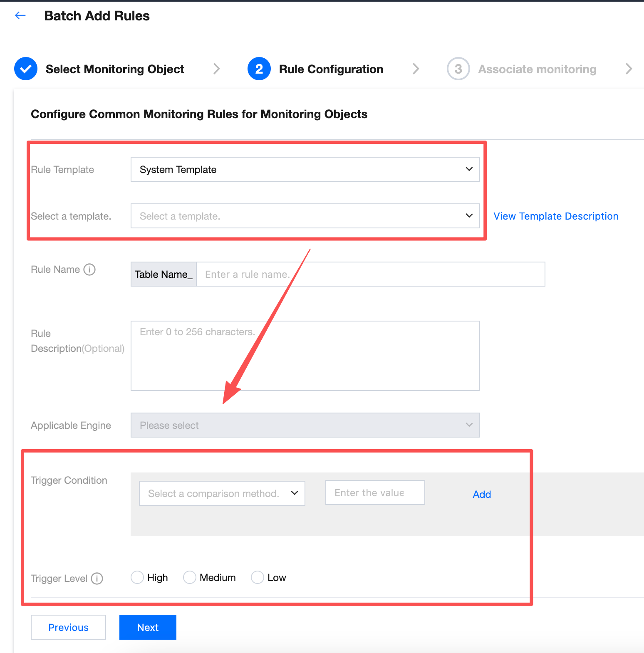Click chevron after Rule Configuration step
Image resolution: width=644 pixels, height=653 pixels.
point(416,69)
